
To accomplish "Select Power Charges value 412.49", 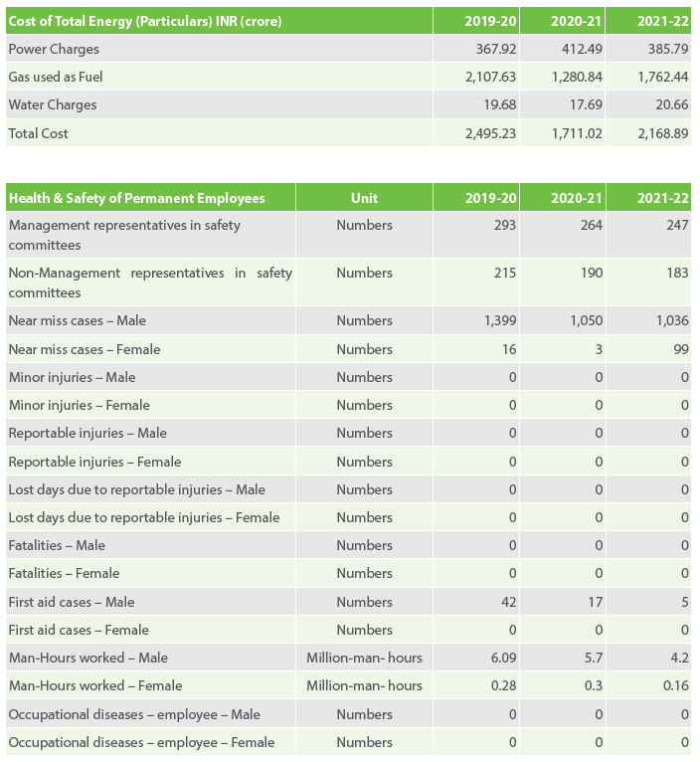I will (582, 49).
